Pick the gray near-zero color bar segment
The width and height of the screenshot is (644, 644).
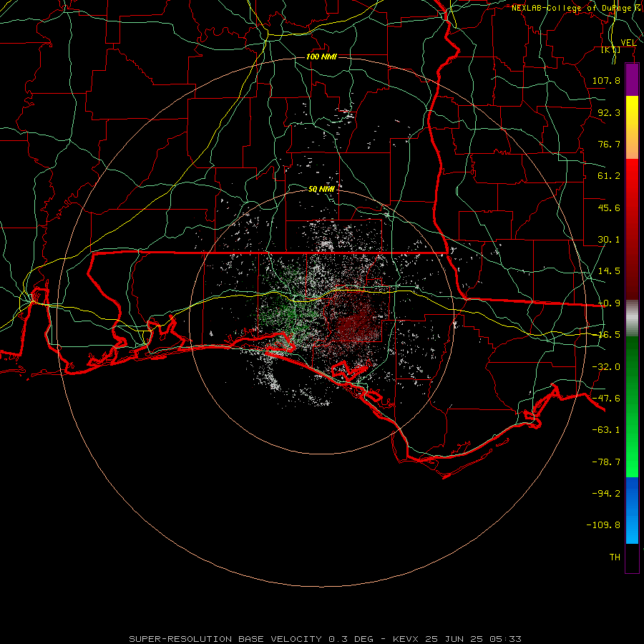(632, 318)
